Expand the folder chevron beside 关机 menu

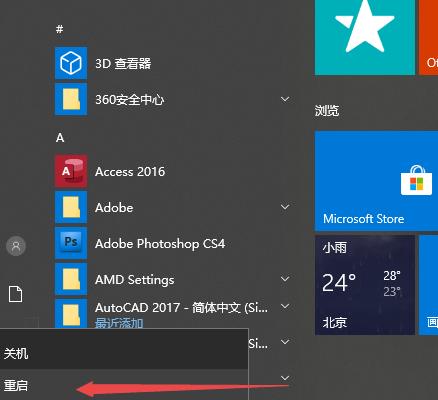click(285, 342)
